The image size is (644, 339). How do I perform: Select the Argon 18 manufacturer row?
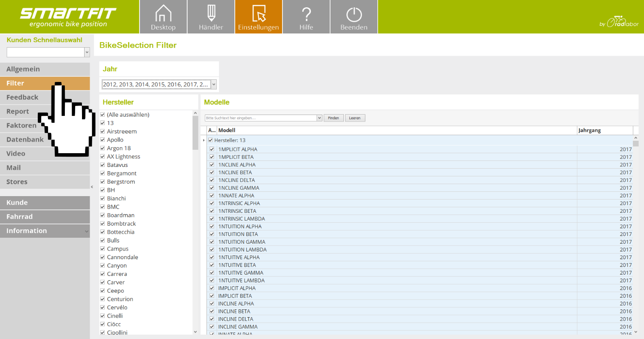146,148
